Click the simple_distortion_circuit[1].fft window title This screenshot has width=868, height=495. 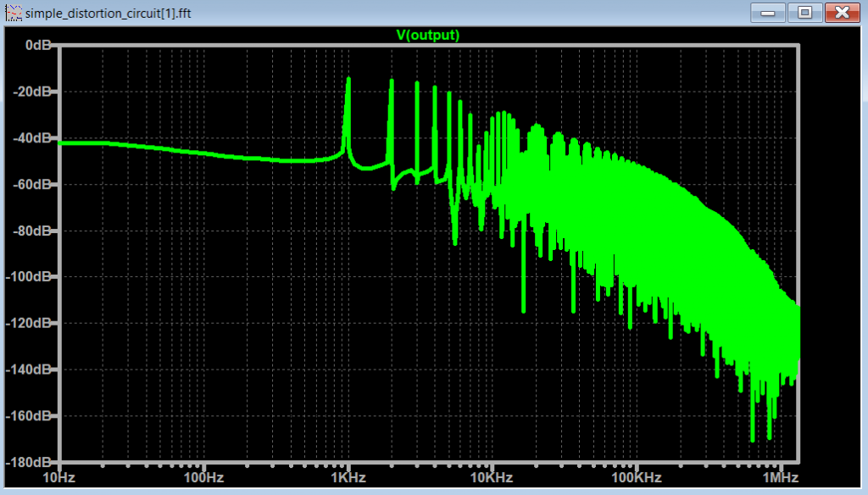[x=109, y=13]
